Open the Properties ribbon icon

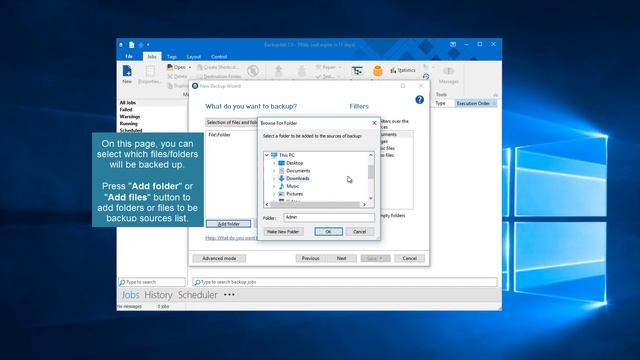click(150, 75)
